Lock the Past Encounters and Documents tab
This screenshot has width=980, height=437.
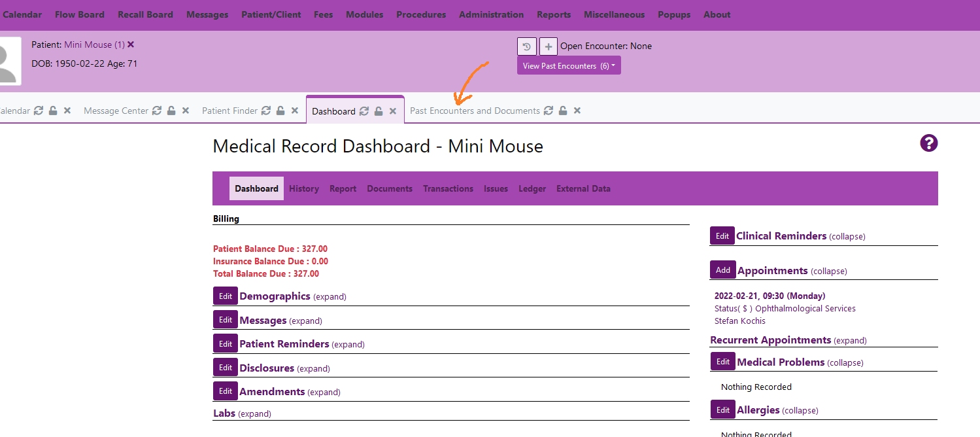[x=563, y=111]
